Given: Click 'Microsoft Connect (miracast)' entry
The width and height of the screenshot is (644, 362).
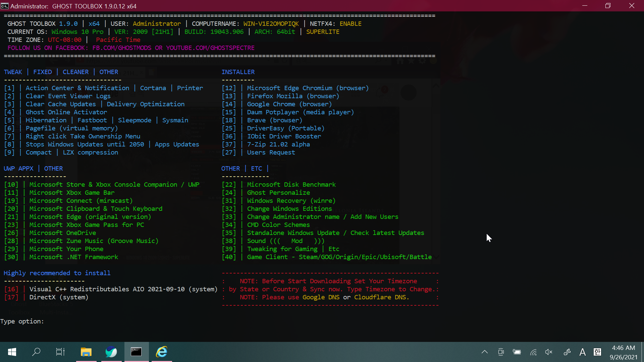Looking at the screenshot, I should (81, 201).
